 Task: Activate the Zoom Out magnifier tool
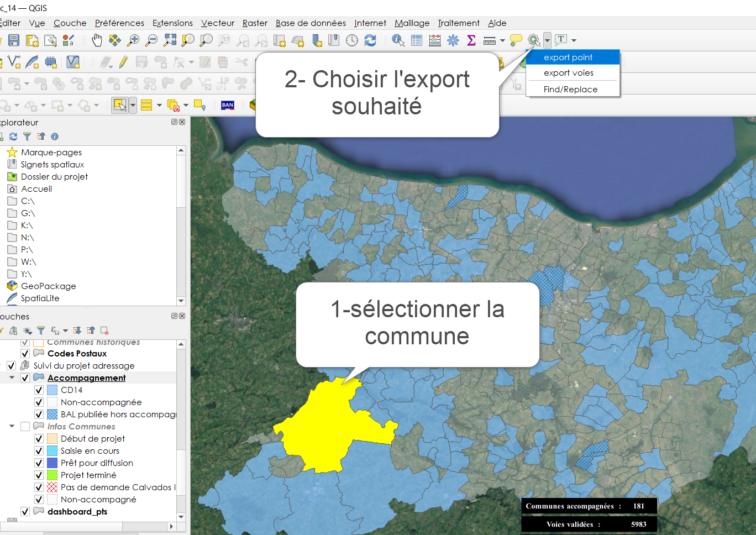151,40
